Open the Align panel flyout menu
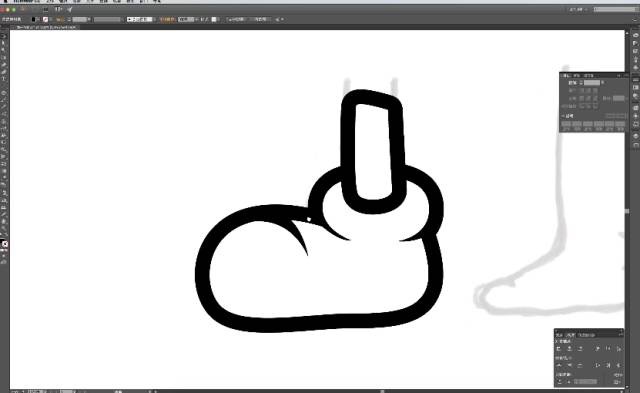640x393 pixels. coord(621,334)
